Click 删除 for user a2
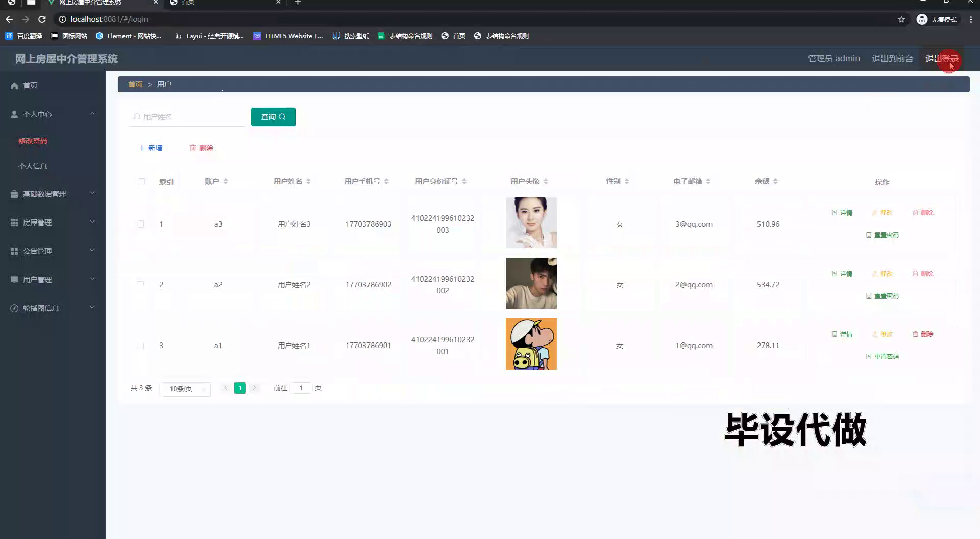 tap(923, 274)
